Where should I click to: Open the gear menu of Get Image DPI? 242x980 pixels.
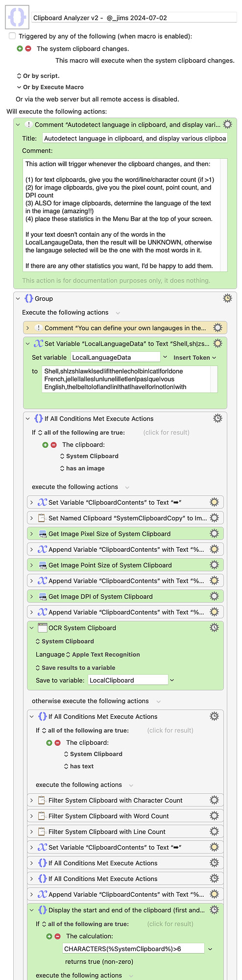(214, 596)
